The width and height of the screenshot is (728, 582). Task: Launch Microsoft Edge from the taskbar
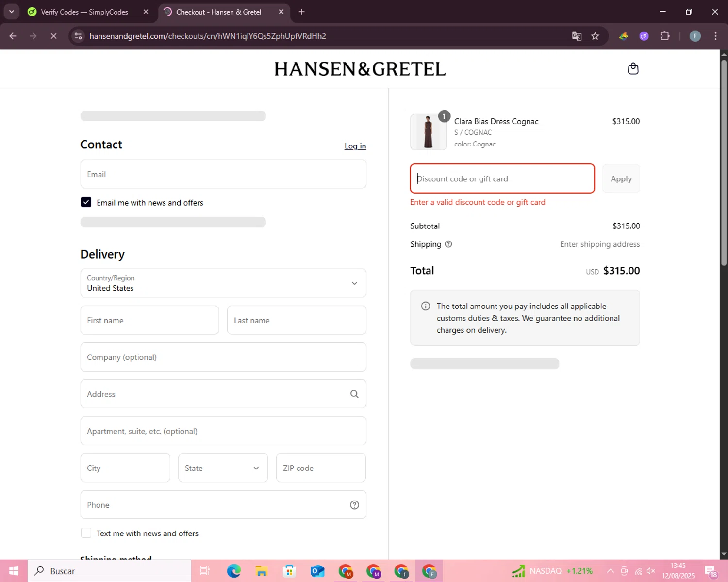[234, 571]
